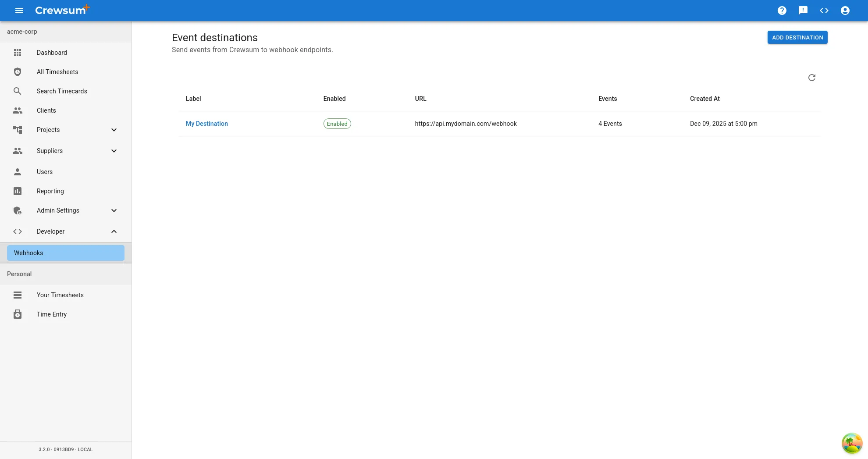The height and width of the screenshot is (459, 868).
Task: Click the colorful island icon at bottom right
Action: pos(852,443)
